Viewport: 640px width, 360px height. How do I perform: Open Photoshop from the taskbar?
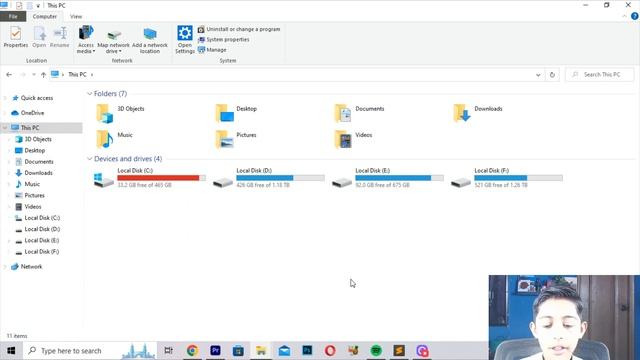(x=307, y=351)
